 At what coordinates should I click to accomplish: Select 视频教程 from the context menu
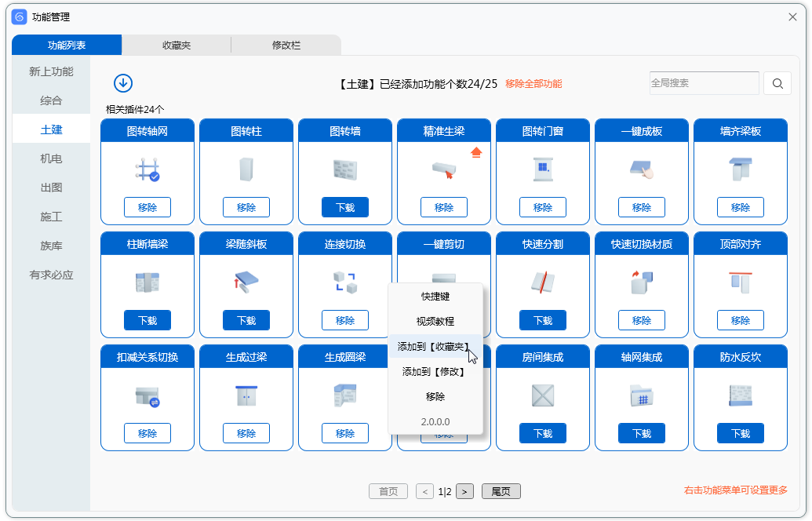point(435,322)
